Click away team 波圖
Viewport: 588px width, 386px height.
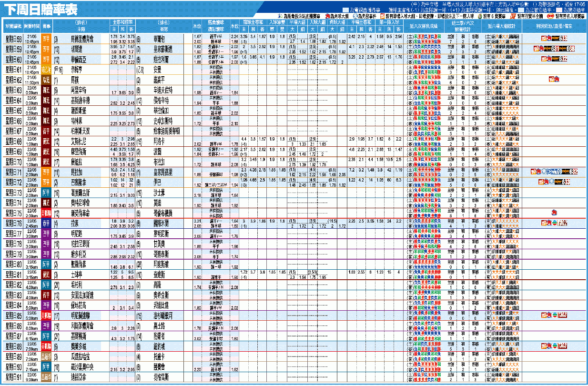[x=158, y=151]
